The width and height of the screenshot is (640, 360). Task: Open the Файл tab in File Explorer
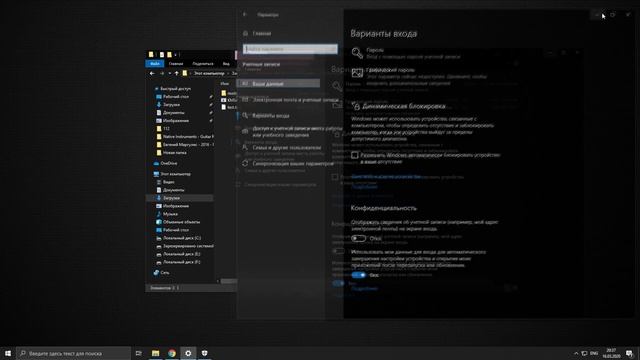[x=155, y=64]
